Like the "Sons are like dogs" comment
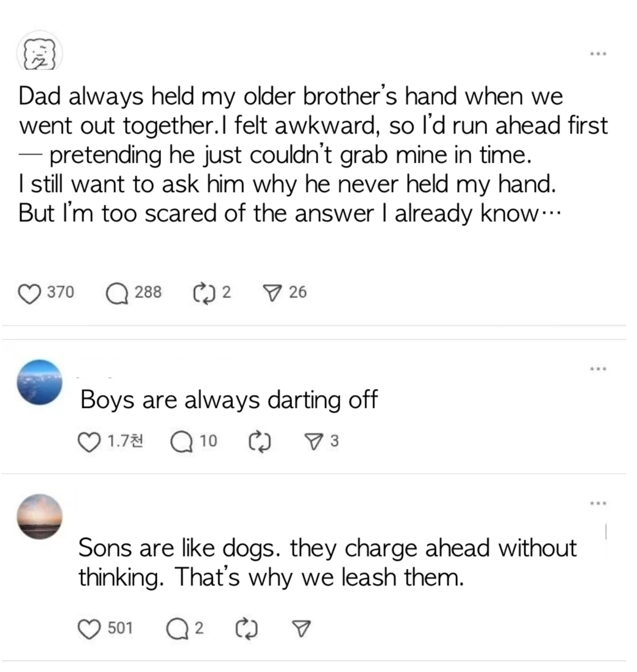637x672 pixels. (90, 628)
